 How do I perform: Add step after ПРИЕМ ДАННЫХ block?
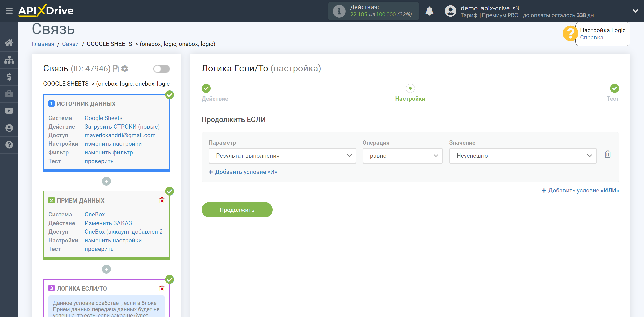point(106,269)
